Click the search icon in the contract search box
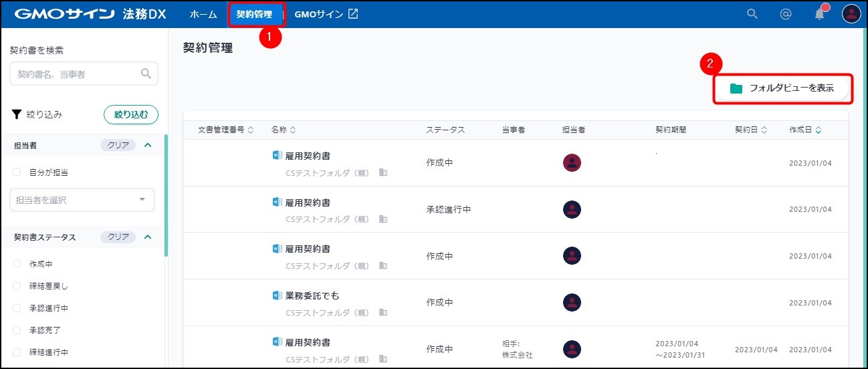The image size is (868, 369). click(146, 74)
